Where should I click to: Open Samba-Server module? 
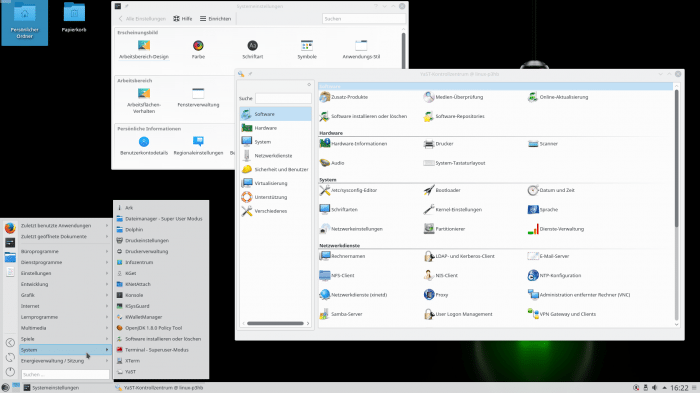click(x=341, y=314)
